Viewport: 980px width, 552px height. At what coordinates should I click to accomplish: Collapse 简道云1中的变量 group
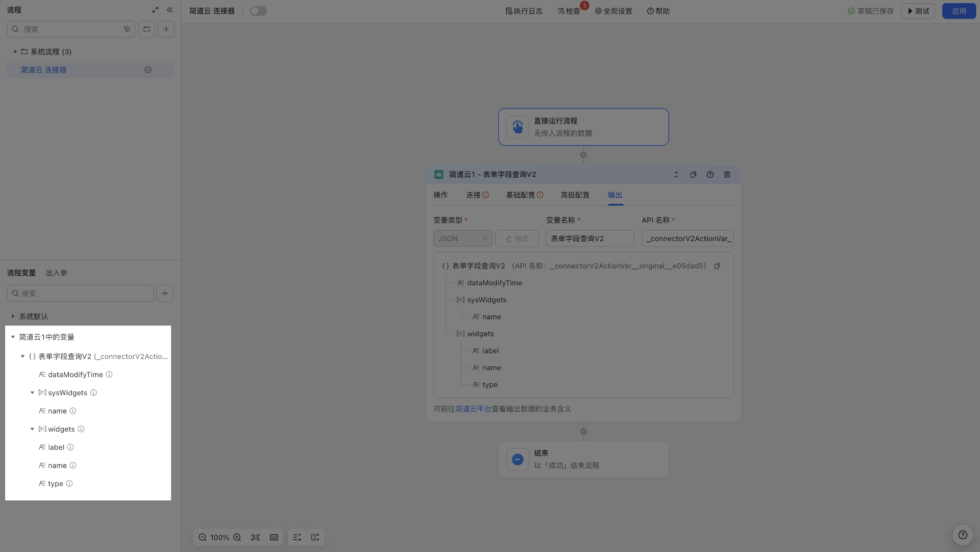click(13, 337)
